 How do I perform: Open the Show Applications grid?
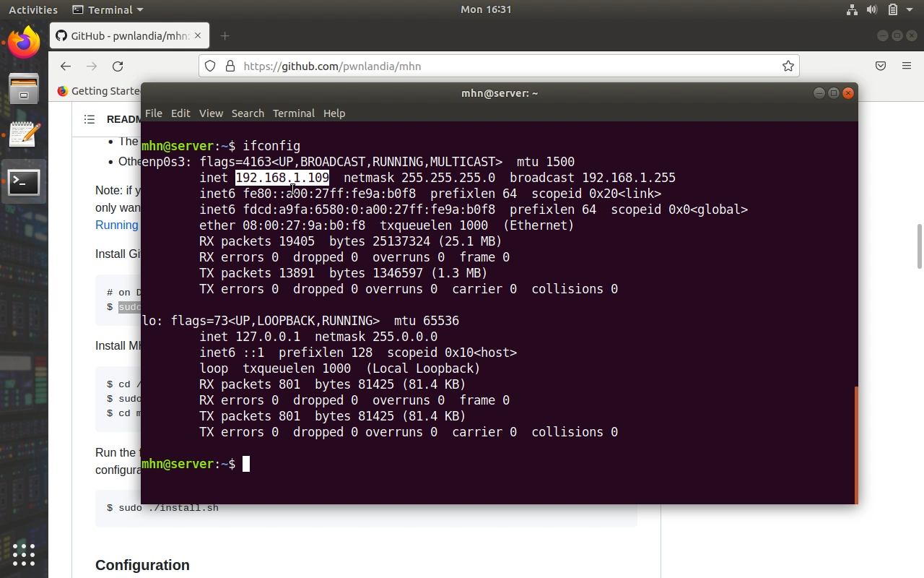(x=24, y=554)
